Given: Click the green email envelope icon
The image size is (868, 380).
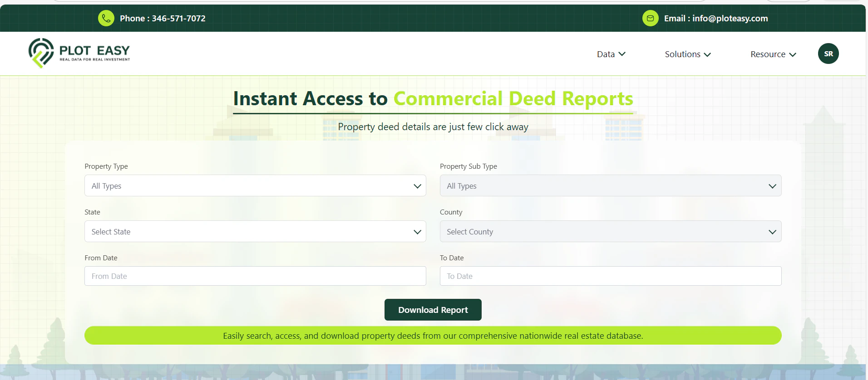Looking at the screenshot, I should 651,18.
